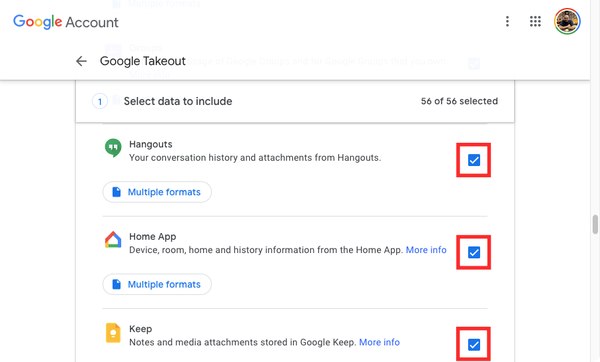The height and width of the screenshot is (362, 600).
Task: Click the Home App house icon
Action: [113, 240]
